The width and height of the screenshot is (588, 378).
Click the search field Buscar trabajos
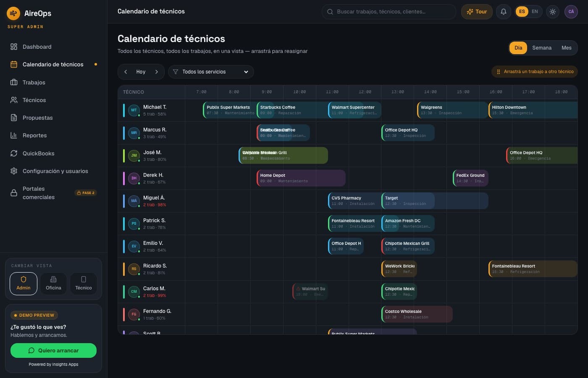tap(389, 12)
